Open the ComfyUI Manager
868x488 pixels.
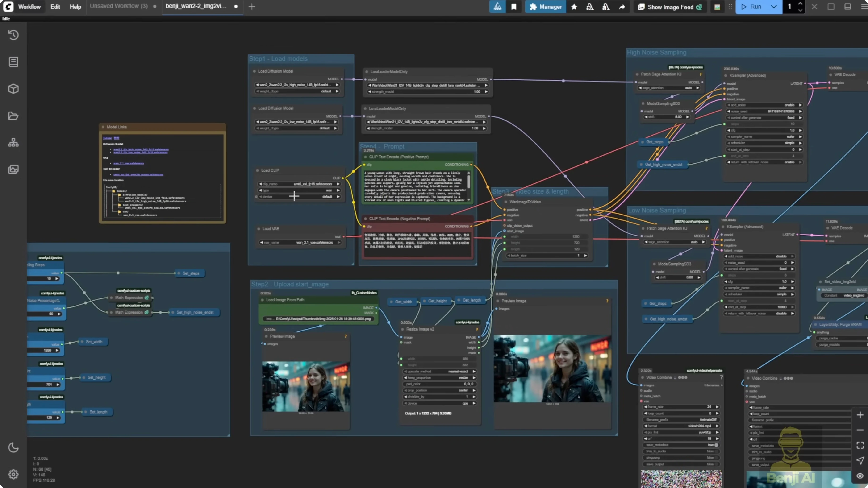point(545,7)
